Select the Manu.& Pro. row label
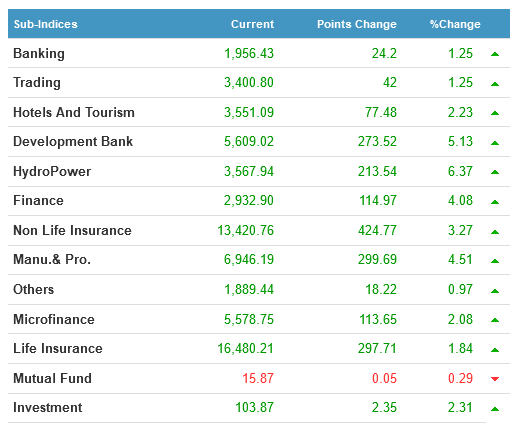 pyautogui.click(x=52, y=259)
